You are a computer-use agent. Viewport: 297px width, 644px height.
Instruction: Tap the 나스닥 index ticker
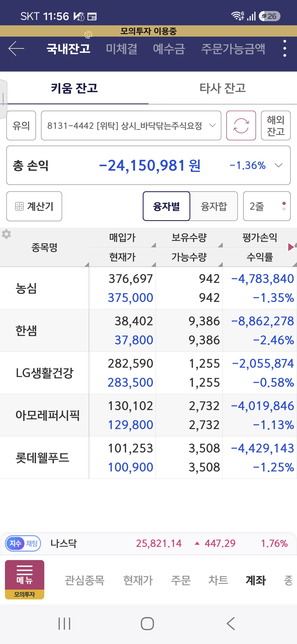[64, 543]
